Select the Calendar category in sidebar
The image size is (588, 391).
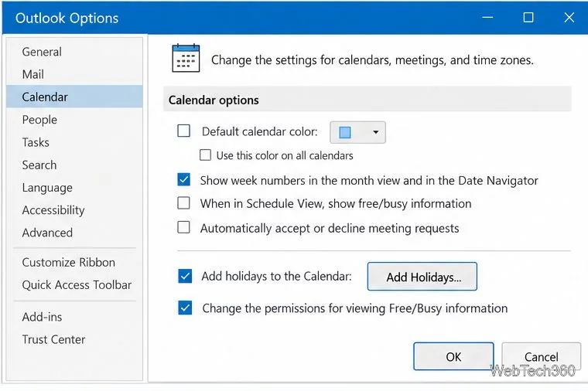click(x=74, y=97)
